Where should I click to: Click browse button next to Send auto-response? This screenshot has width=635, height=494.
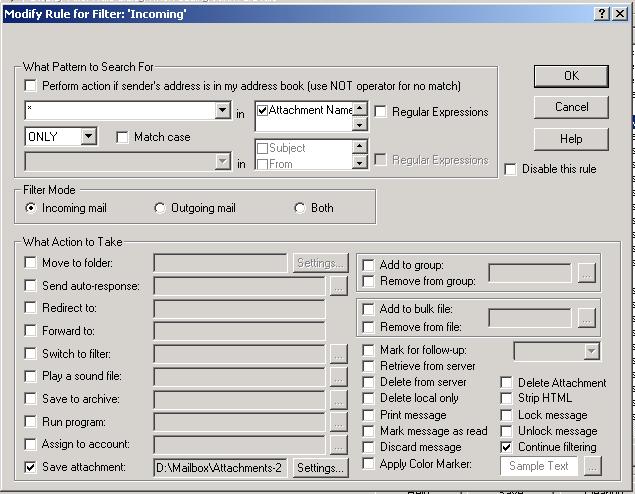[x=340, y=286]
